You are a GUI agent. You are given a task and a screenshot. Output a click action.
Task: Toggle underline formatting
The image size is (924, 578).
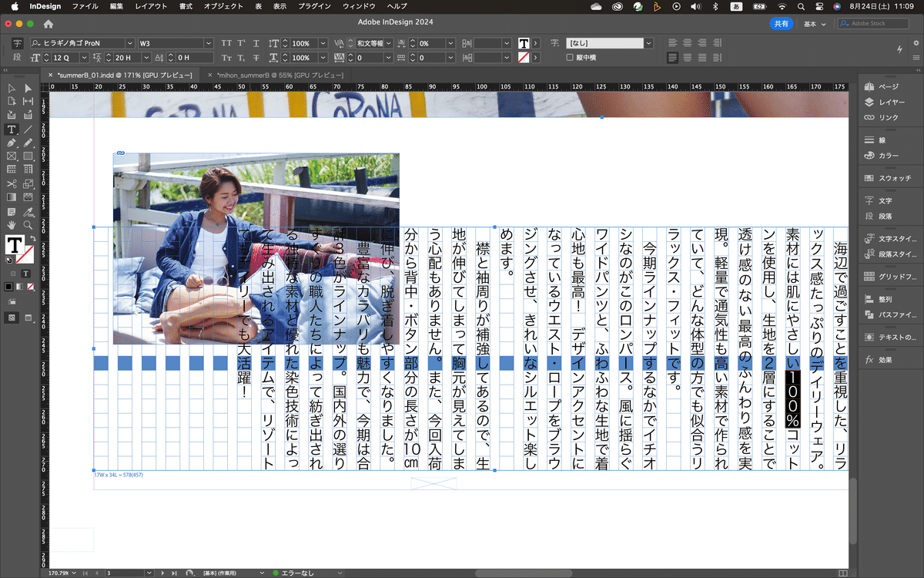[x=257, y=43]
